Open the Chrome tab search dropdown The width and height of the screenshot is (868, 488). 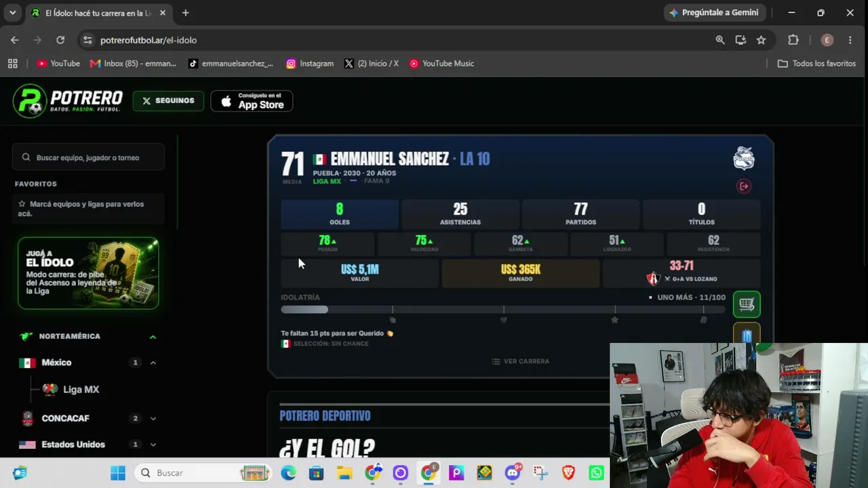coord(12,13)
